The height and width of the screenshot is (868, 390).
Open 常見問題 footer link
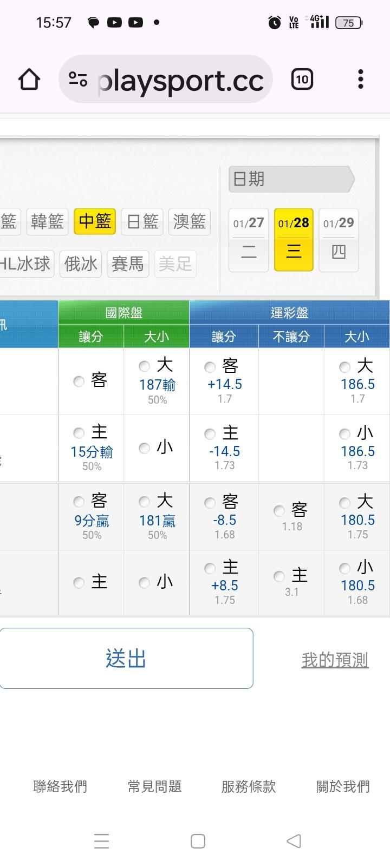point(154,787)
